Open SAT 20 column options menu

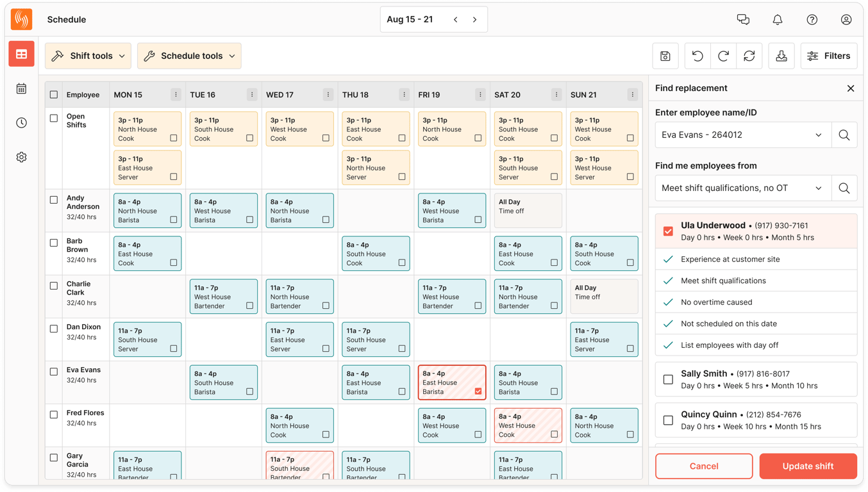(556, 95)
